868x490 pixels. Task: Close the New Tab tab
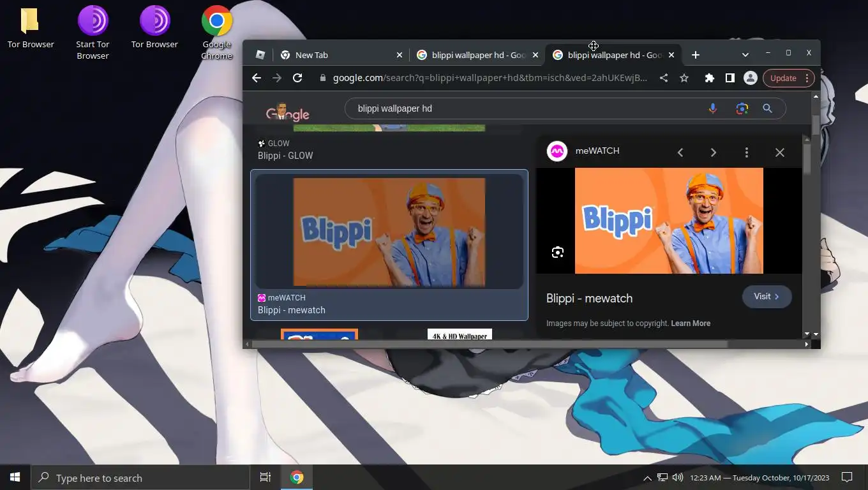click(400, 55)
